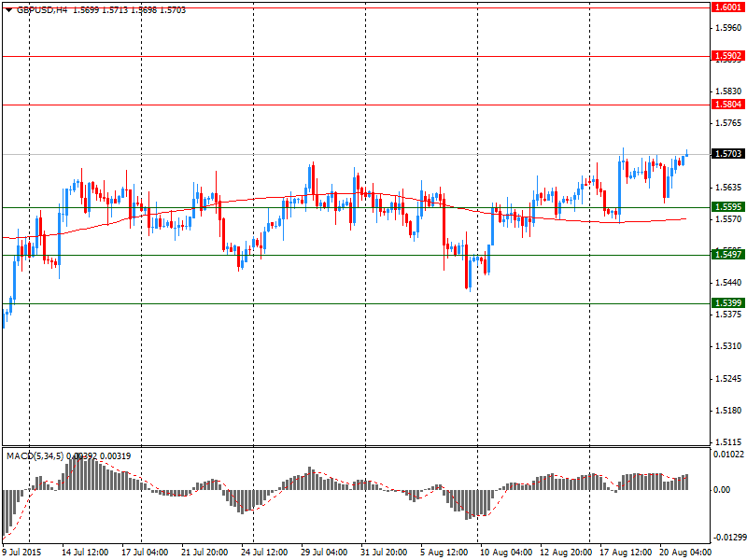Click the 1.5245 price scale value

(x=728, y=379)
